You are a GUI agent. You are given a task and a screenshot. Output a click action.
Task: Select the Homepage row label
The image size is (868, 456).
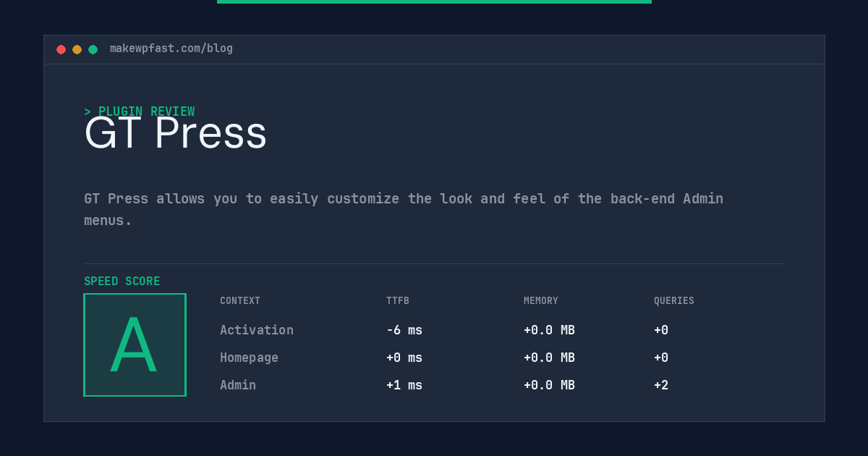point(249,358)
